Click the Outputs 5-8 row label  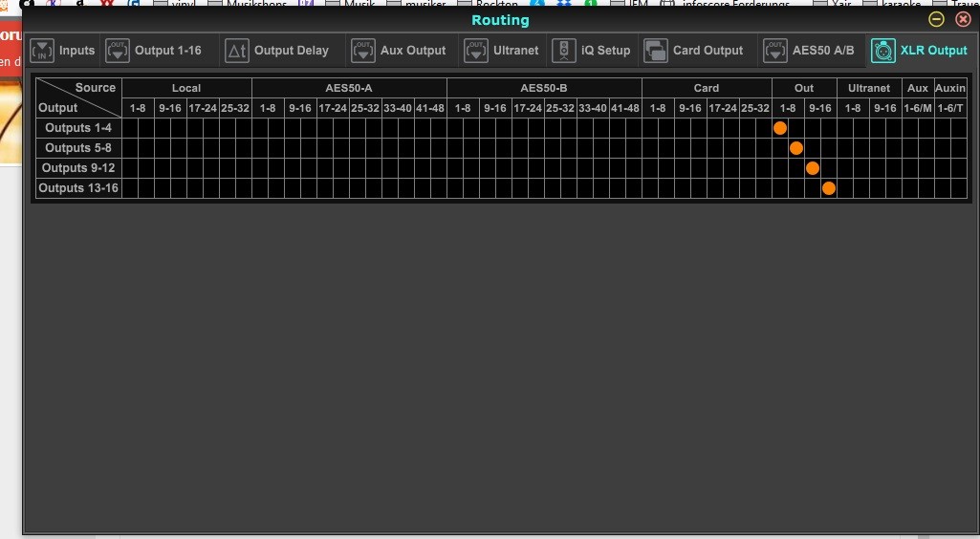coord(78,148)
